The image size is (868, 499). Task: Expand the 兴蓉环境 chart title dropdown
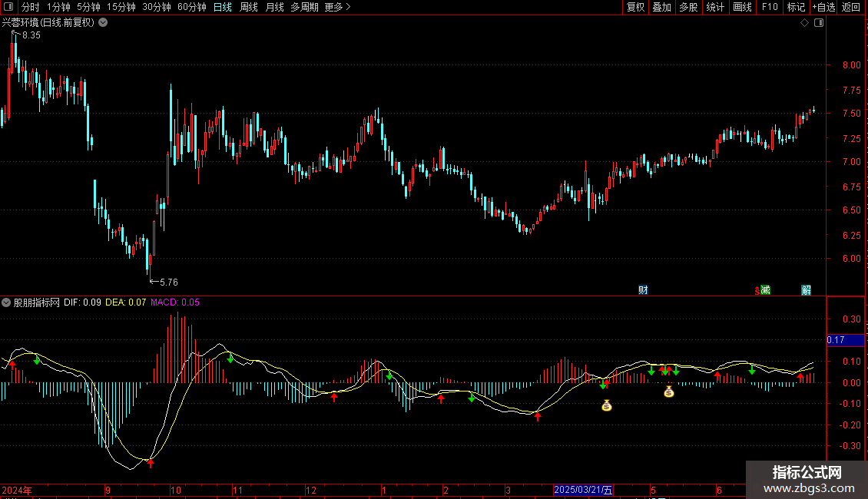(x=103, y=23)
